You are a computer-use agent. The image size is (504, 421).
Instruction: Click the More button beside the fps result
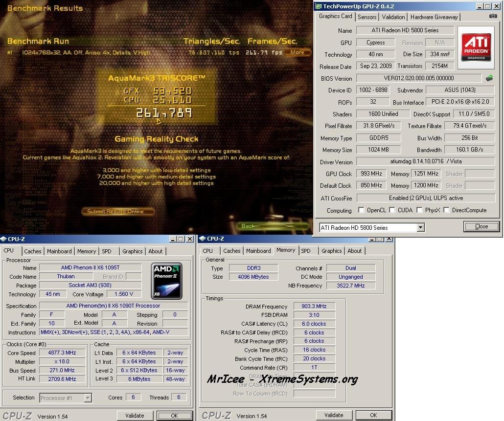click(x=298, y=52)
